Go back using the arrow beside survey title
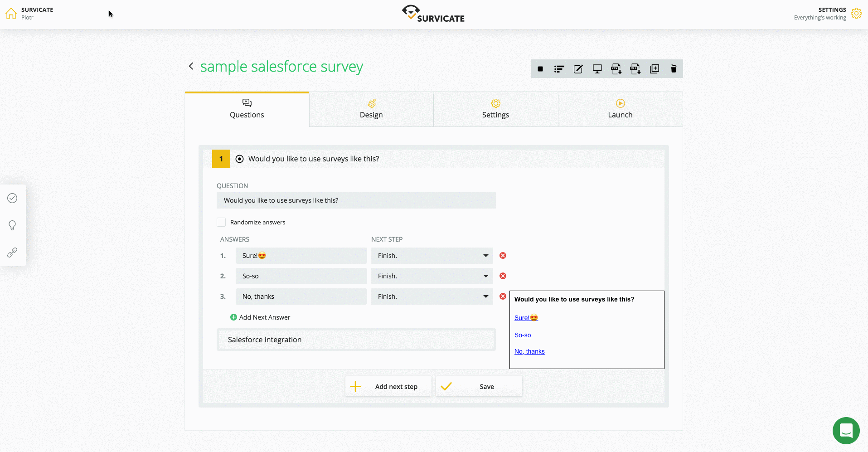The width and height of the screenshot is (868, 452). click(191, 66)
